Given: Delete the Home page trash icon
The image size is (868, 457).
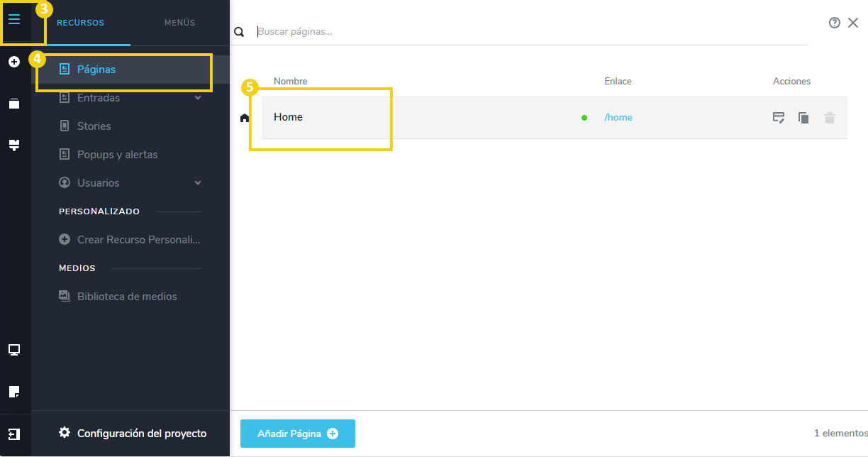Looking at the screenshot, I should point(829,118).
